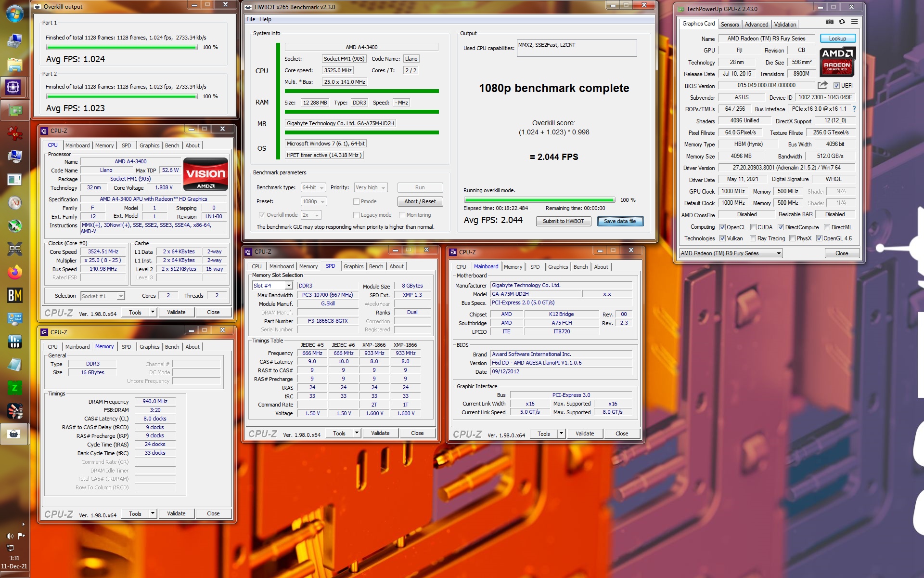Screen dimensions: 924x578
Task: Click the Lookup button in GPU-Z
Action: 837,39
